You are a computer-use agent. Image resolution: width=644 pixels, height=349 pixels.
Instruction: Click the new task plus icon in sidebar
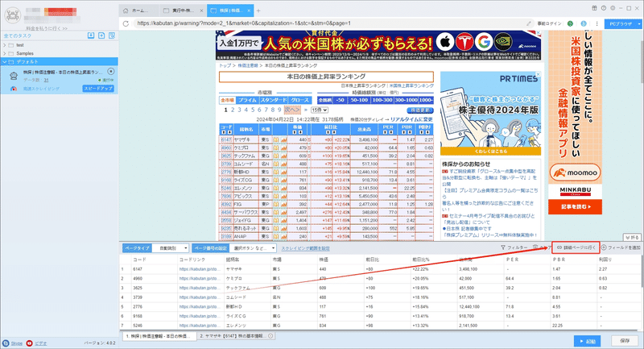[x=101, y=35]
